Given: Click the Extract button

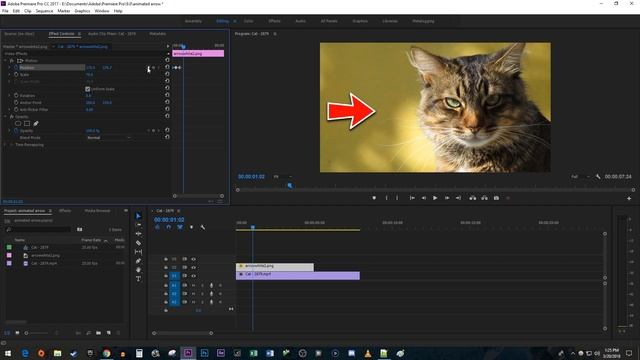Looking at the screenshot, I should click(484, 198).
